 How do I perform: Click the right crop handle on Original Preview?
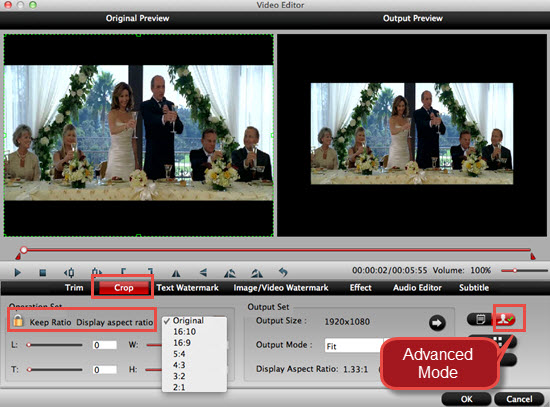point(273,135)
